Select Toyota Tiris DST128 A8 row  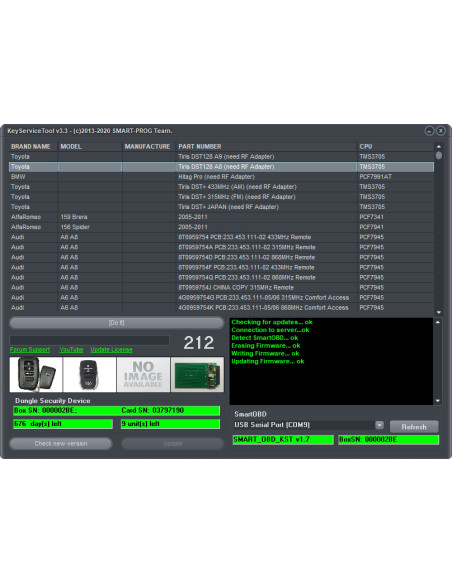pos(222,166)
